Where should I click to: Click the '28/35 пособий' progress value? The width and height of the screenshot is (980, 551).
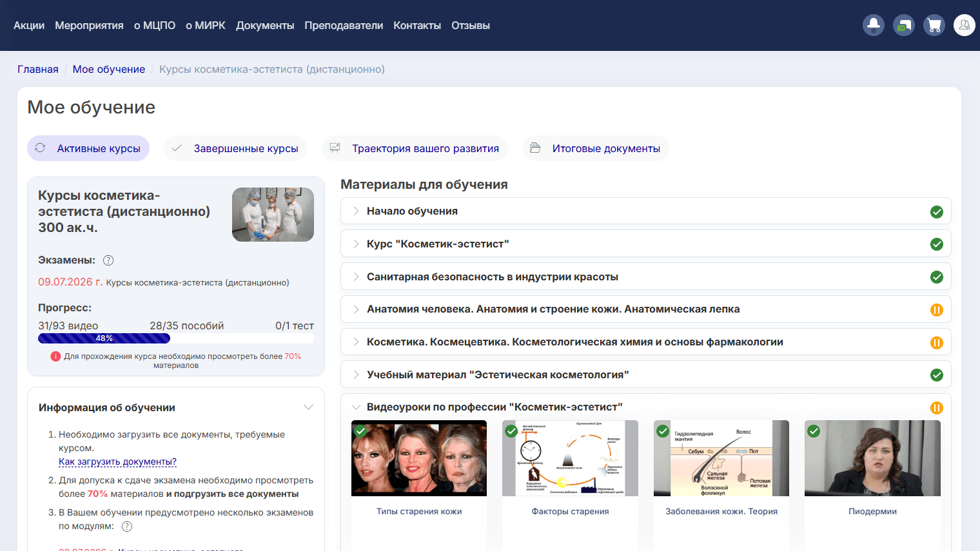coord(187,325)
